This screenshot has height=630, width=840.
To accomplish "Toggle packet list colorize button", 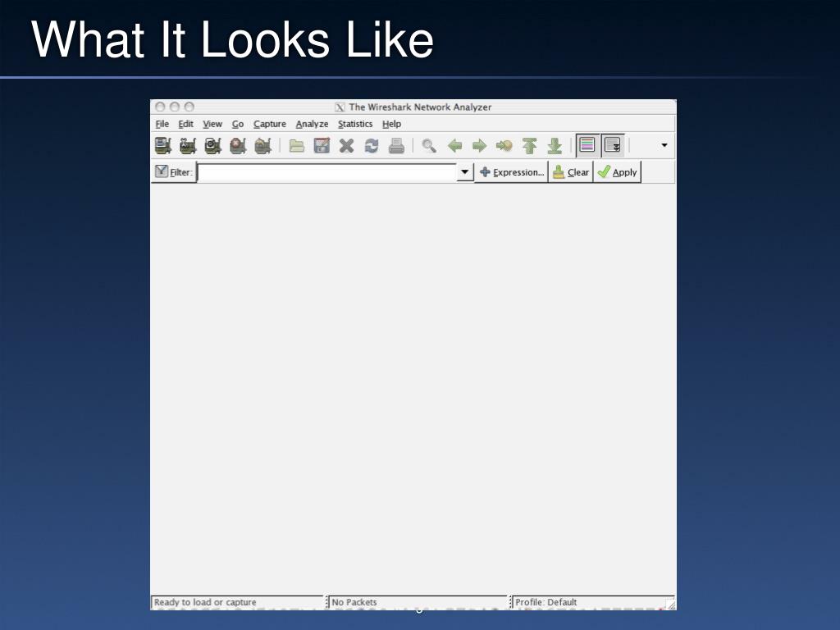I will [587, 145].
